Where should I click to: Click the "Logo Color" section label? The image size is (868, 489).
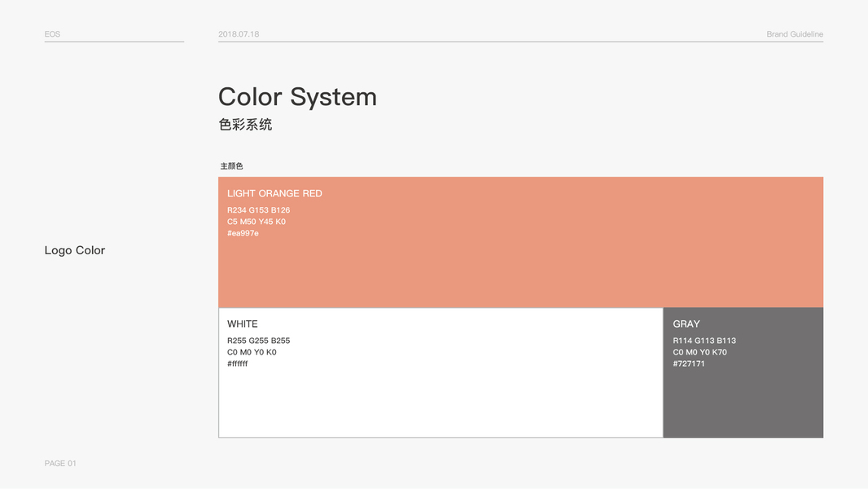[x=75, y=251]
